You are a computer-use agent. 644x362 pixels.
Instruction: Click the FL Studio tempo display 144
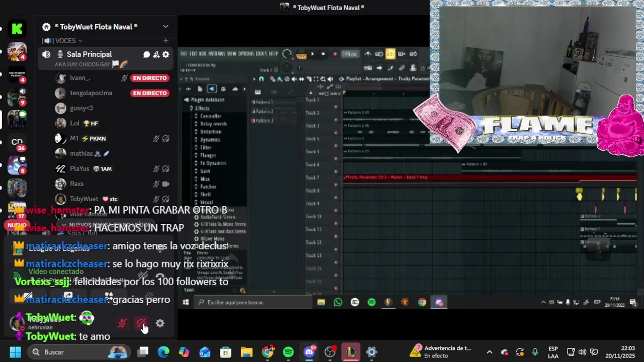tap(349, 54)
